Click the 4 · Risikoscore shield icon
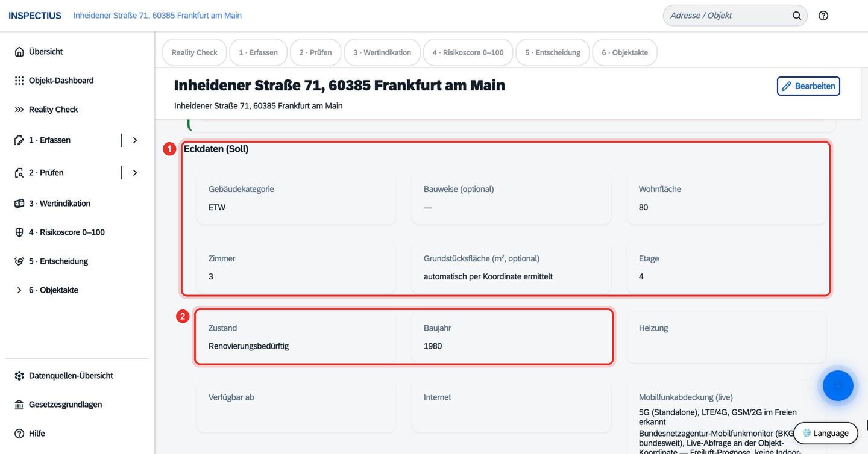 [x=19, y=232]
